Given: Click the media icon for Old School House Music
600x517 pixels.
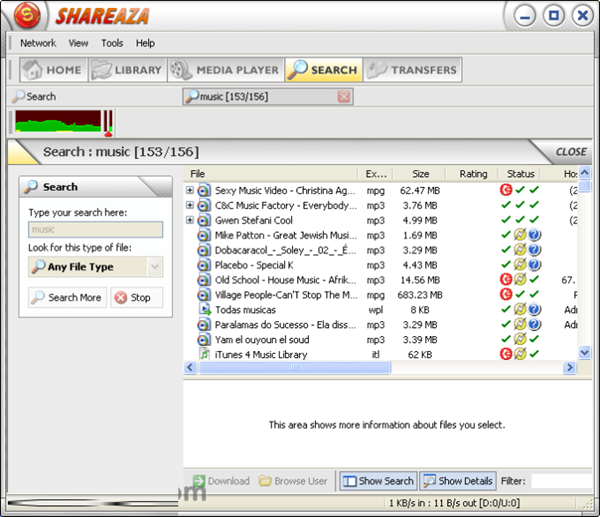Looking at the screenshot, I should point(204,280).
